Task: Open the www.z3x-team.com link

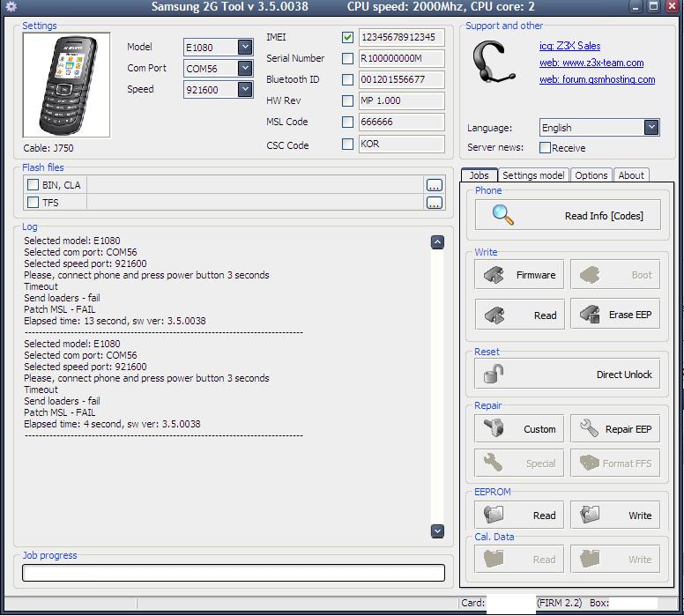Action: [x=591, y=63]
